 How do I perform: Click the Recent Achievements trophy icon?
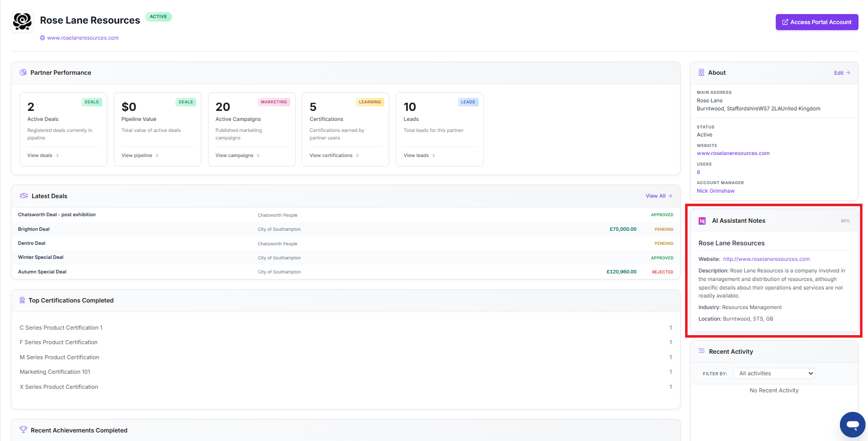[23, 430]
